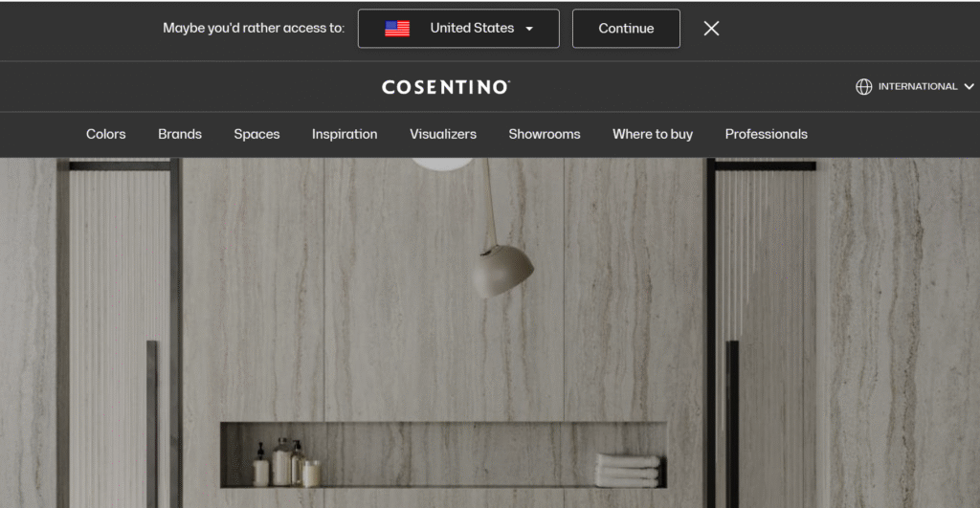Click the INTERNATIONAL region label
The width and height of the screenshot is (980, 508).
coord(918,87)
